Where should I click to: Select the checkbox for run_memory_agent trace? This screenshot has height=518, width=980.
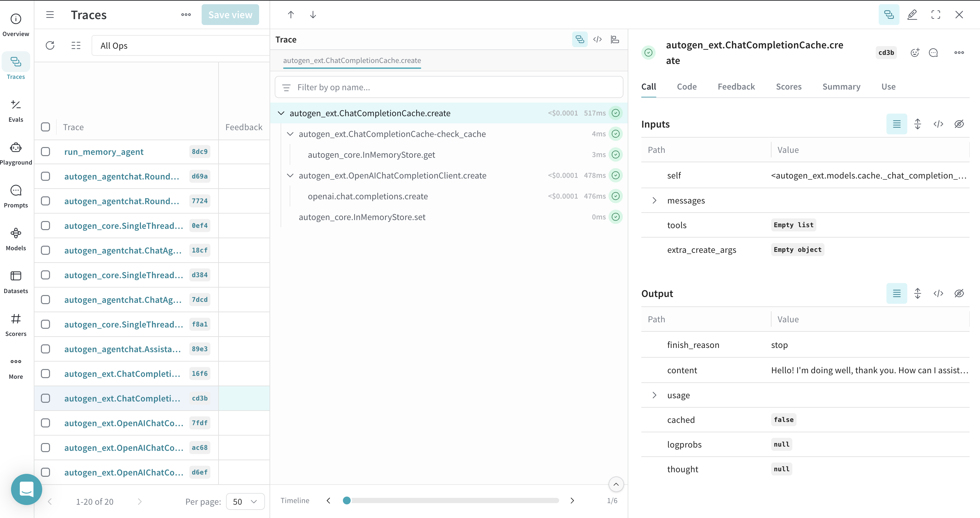[x=46, y=151]
